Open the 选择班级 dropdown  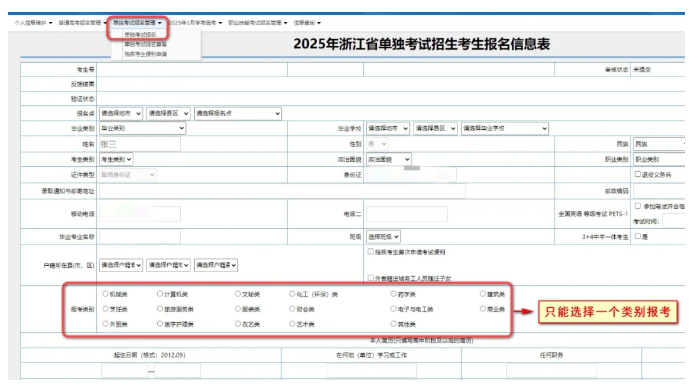pyautogui.click(x=383, y=237)
